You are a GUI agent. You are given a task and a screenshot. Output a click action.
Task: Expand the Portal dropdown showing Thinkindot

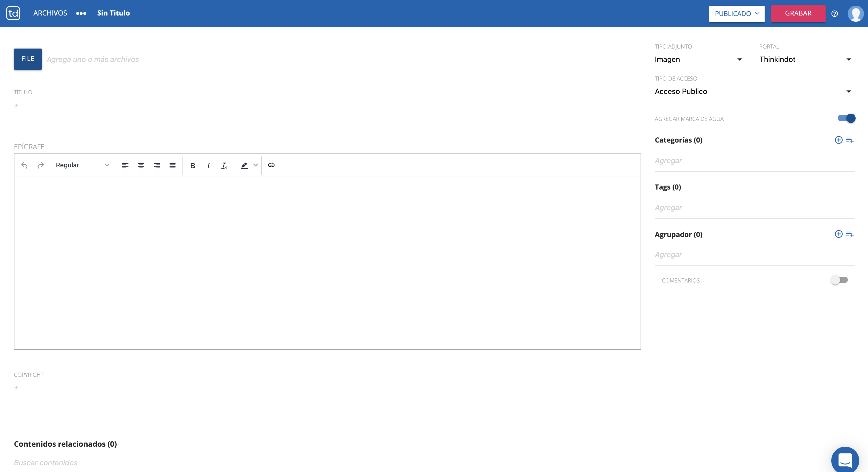pyautogui.click(x=806, y=60)
